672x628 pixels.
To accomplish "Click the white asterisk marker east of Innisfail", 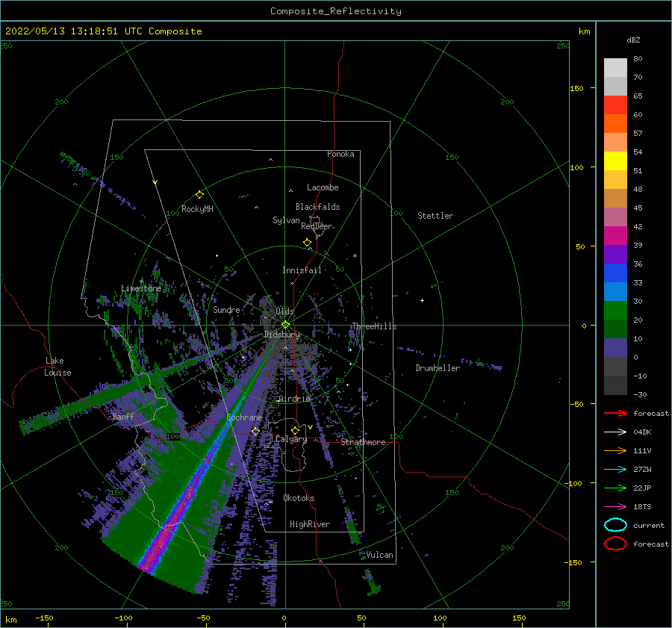I will pos(355,256).
